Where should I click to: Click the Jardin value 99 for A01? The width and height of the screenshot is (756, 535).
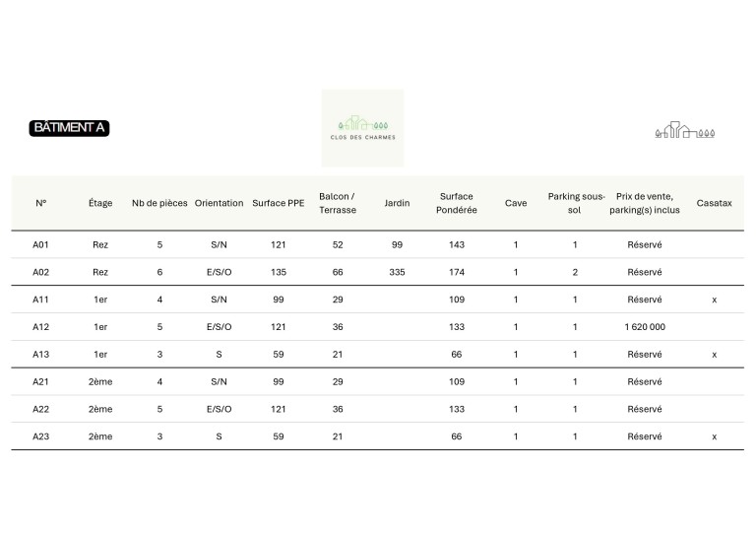tap(397, 244)
